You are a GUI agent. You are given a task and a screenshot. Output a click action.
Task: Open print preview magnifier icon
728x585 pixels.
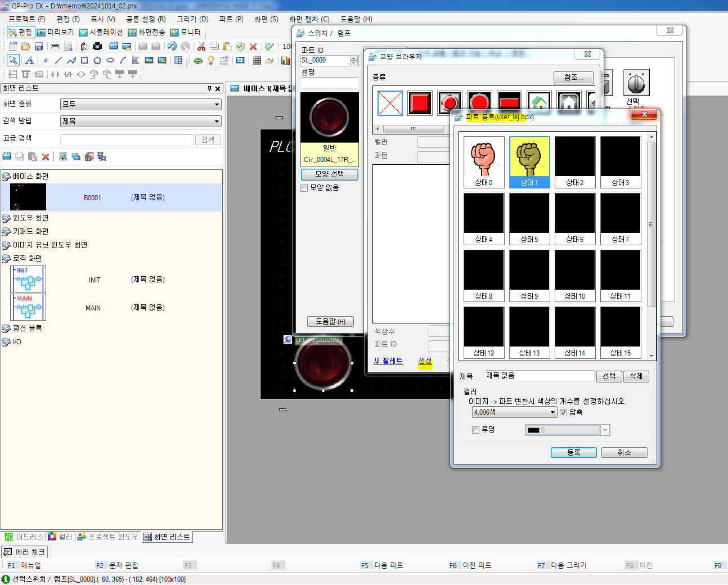point(68,46)
